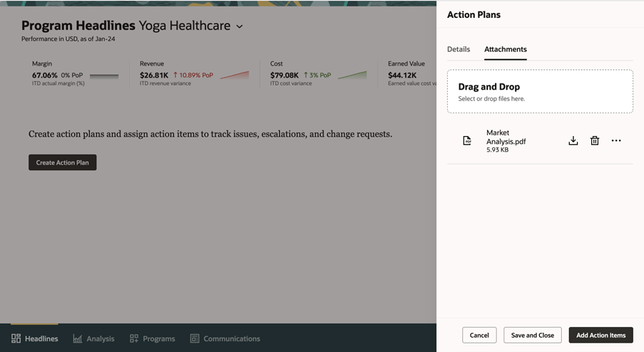
Task: Click the Headlines grid icon
Action: coord(16,338)
